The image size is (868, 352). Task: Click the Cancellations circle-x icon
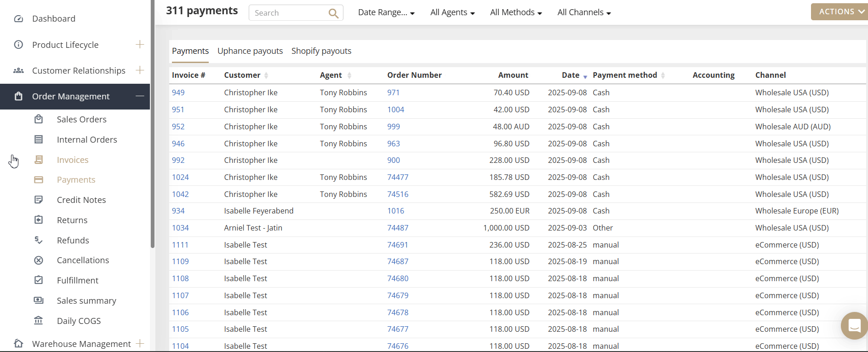click(39, 260)
